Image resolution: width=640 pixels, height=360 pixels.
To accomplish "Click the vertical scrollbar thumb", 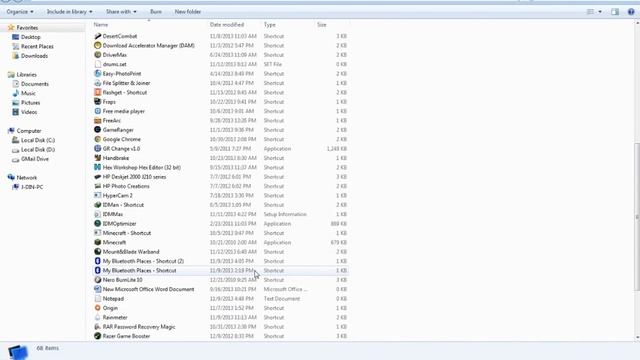I will [637, 217].
